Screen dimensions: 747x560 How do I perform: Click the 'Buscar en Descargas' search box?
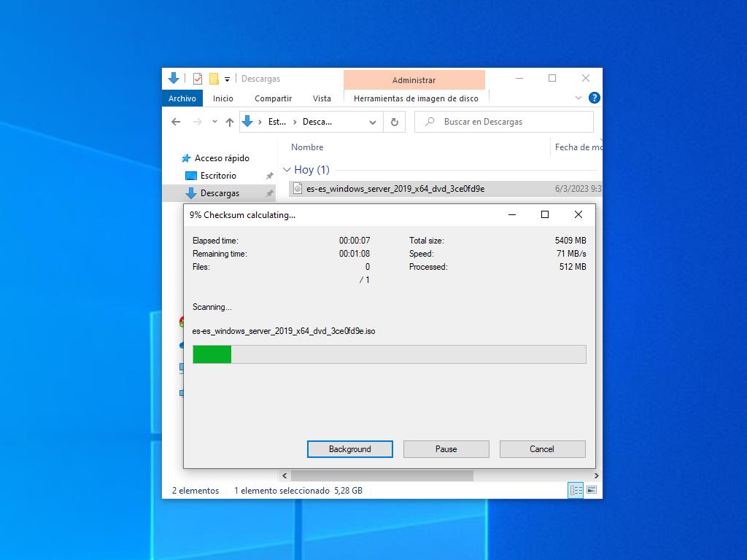[504, 122]
